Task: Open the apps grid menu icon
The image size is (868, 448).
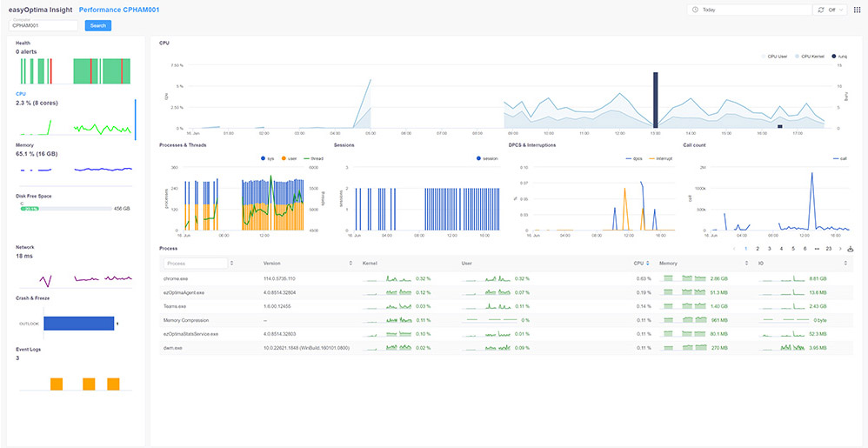Action: (x=857, y=10)
